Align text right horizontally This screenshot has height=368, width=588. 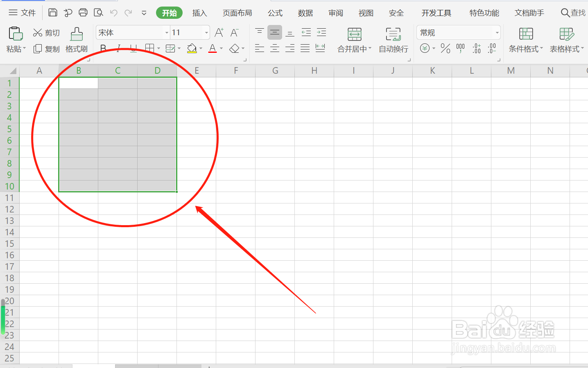point(290,49)
